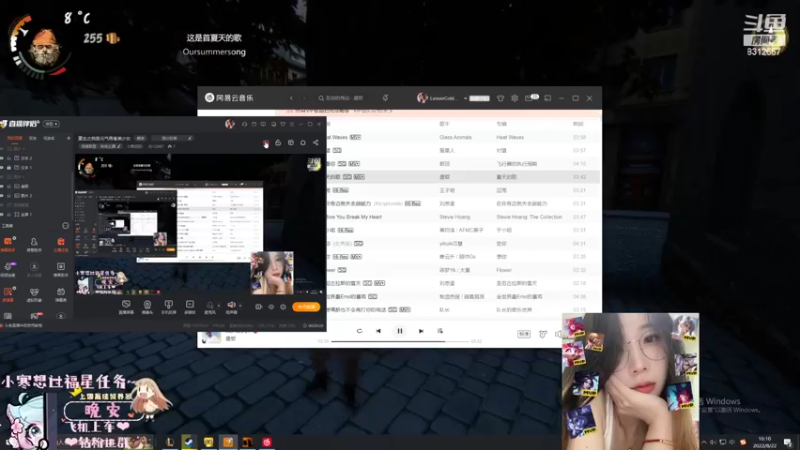Toggle visibility of the second text source layer
The width and height of the screenshot is (800, 450).
[2, 167]
